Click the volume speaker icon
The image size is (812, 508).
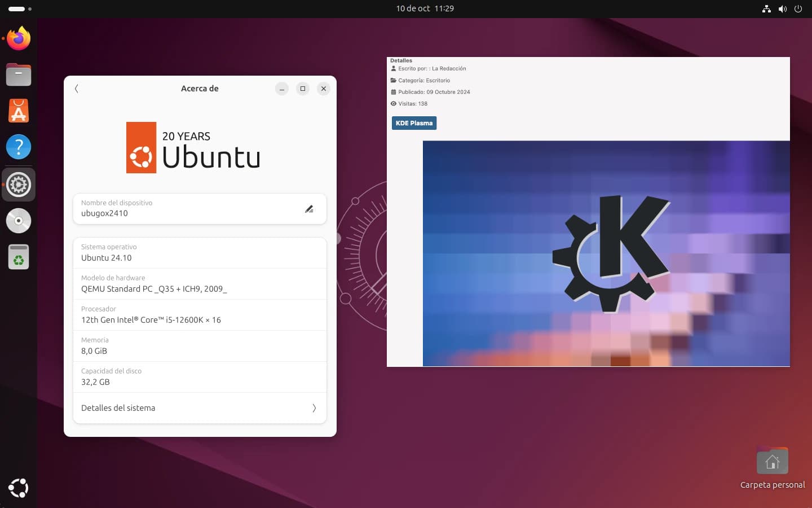pos(782,9)
